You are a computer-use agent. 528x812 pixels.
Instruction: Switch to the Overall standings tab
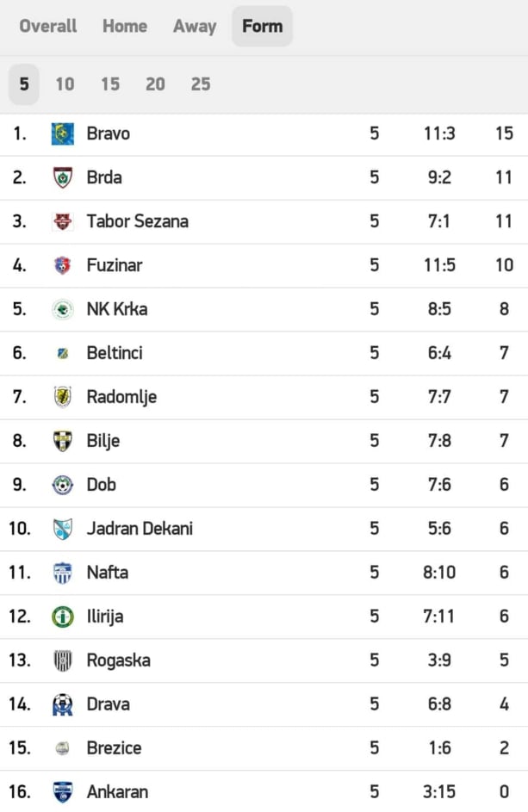pyautogui.click(x=48, y=26)
